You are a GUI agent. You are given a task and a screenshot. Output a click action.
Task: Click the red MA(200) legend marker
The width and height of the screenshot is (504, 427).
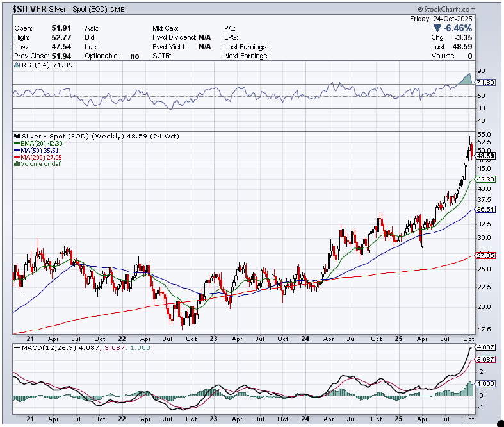click(16, 157)
